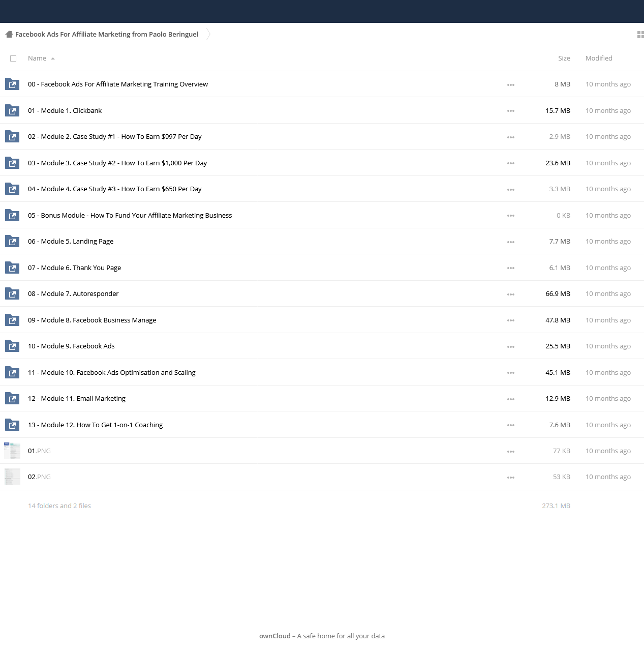Screen dimensions: 644x651
Task: Click the 273.1 MB total size summary
Action: (x=556, y=506)
